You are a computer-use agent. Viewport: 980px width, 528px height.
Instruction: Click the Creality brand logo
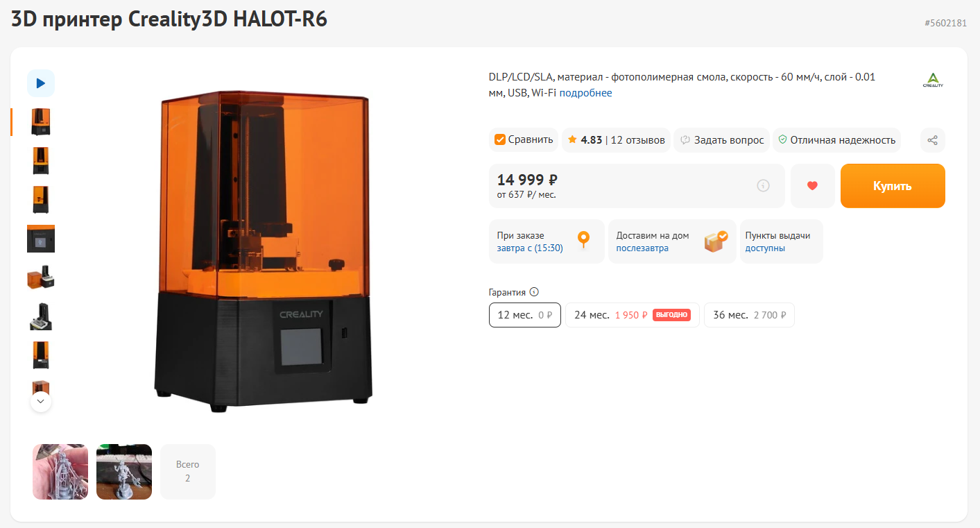coord(932,80)
